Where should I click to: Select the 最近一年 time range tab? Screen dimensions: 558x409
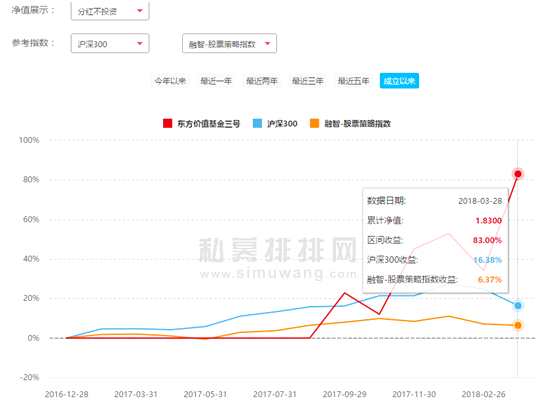click(x=216, y=81)
